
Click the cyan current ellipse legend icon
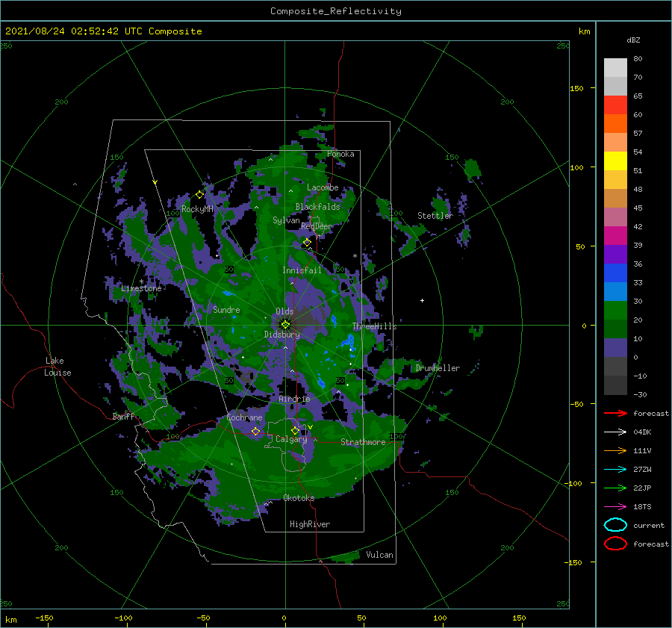click(x=615, y=525)
